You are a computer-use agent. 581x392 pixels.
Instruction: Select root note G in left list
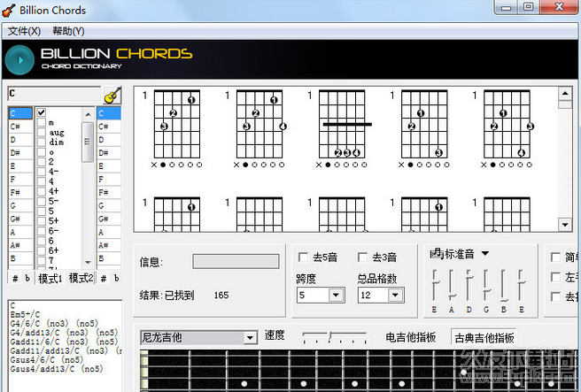coord(20,206)
